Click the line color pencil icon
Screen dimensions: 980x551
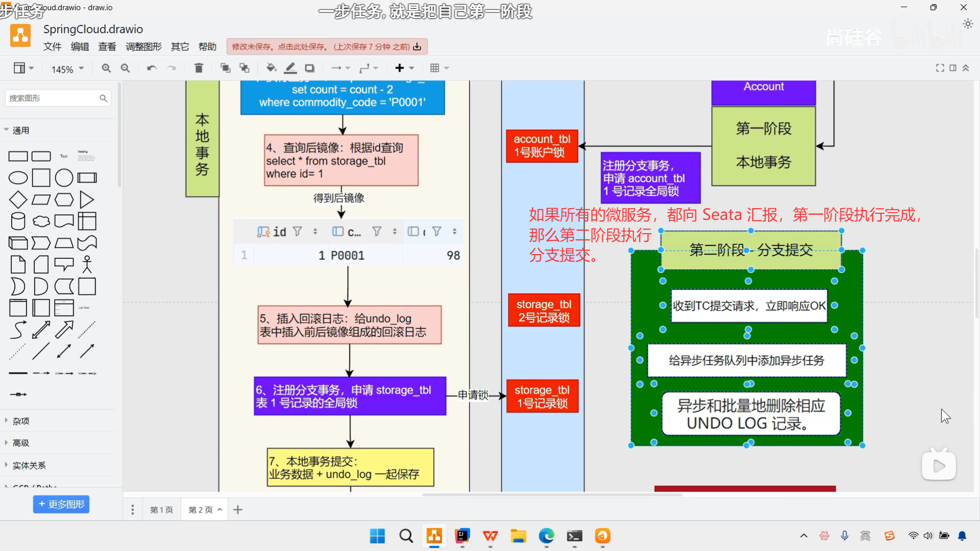290,68
